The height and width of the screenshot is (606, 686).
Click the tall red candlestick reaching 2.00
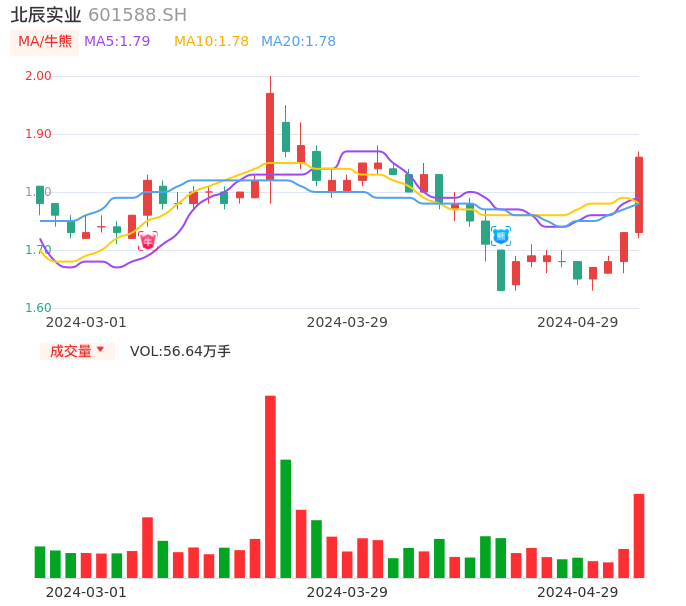pyautogui.click(x=270, y=135)
